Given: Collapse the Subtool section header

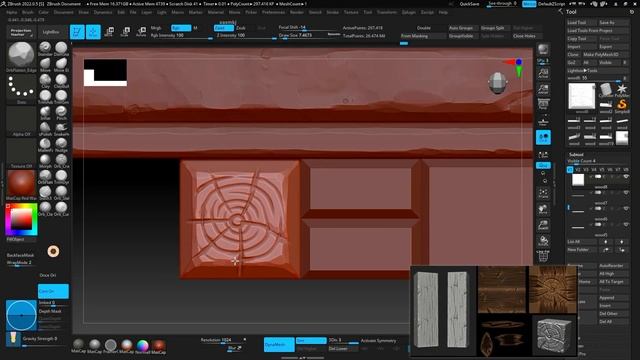Looking at the screenshot, I should click(x=576, y=155).
